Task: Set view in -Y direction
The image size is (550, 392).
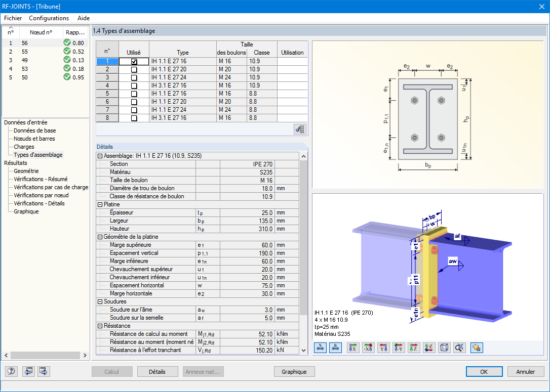Action: coord(399,347)
